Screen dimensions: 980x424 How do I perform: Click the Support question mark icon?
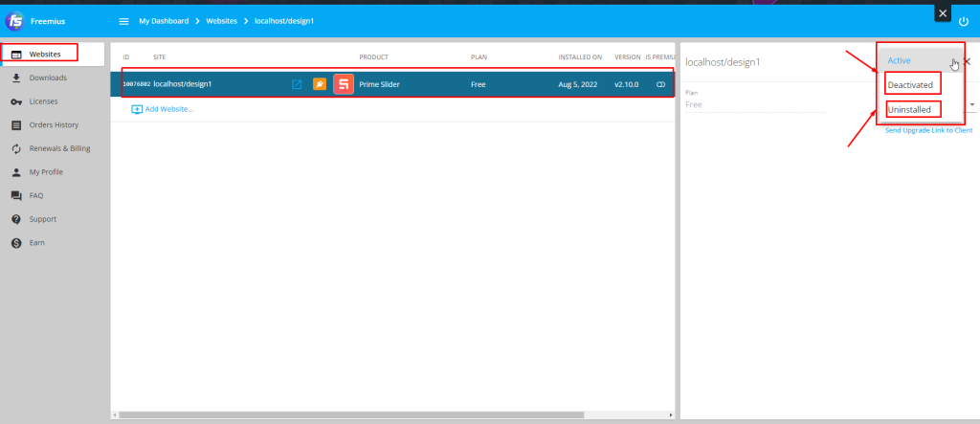coord(17,219)
